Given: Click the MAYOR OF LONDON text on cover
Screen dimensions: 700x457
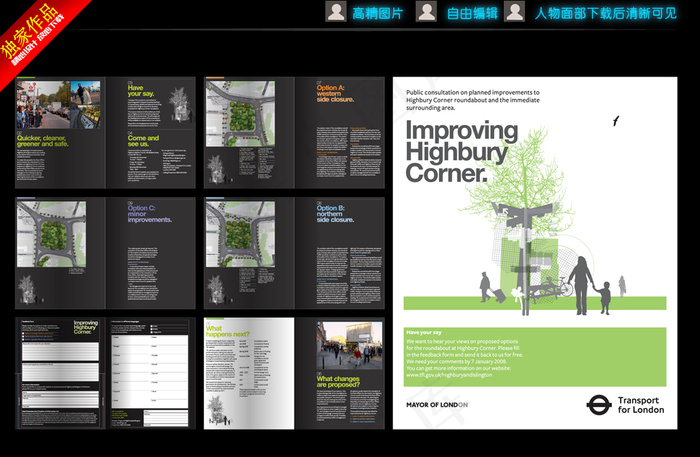Looking at the screenshot, I should tap(437, 405).
